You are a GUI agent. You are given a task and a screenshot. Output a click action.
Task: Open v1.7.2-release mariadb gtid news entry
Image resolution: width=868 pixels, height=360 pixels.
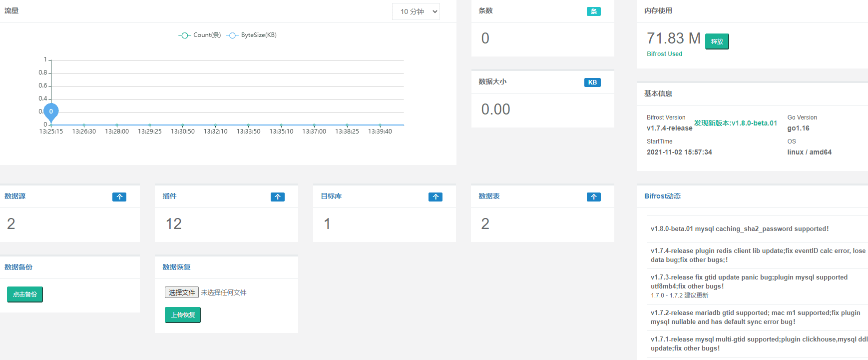(x=755, y=317)
